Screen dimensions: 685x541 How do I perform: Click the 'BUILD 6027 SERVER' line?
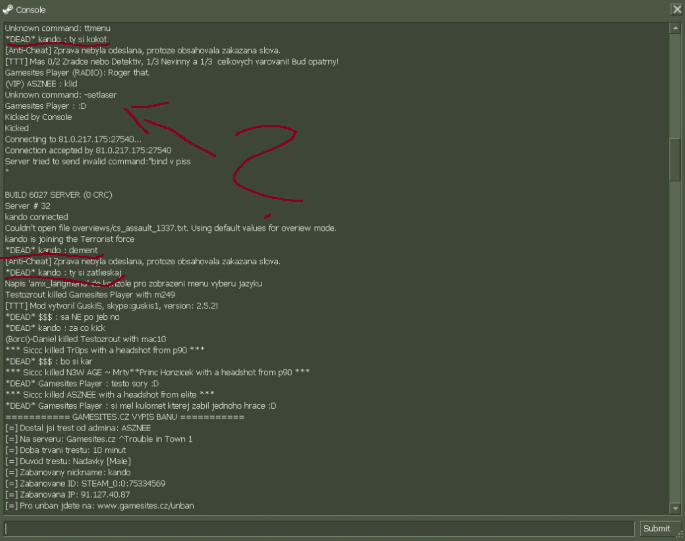click(59, 195)
